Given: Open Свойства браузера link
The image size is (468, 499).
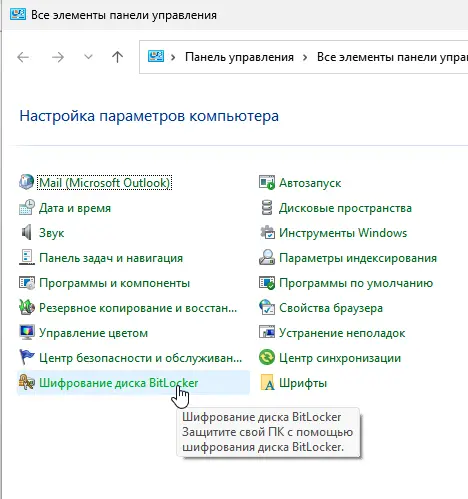Looking at the screenshot, I should tap(331, 308).
